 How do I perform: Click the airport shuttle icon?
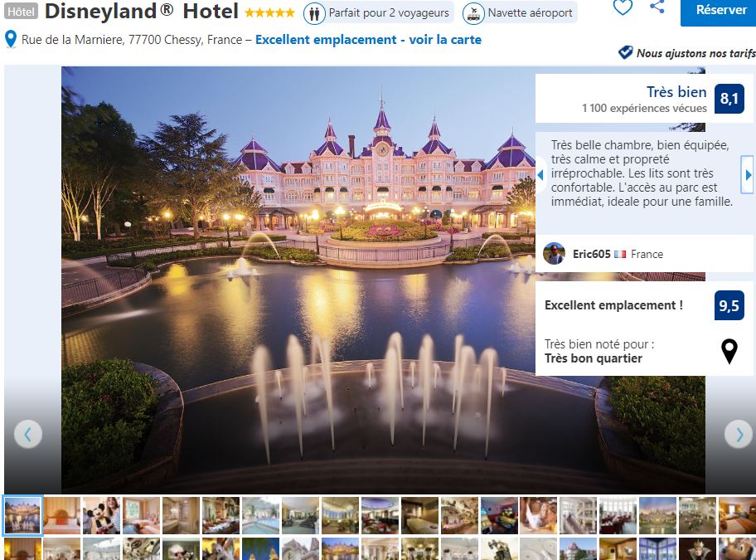[473, 13]
